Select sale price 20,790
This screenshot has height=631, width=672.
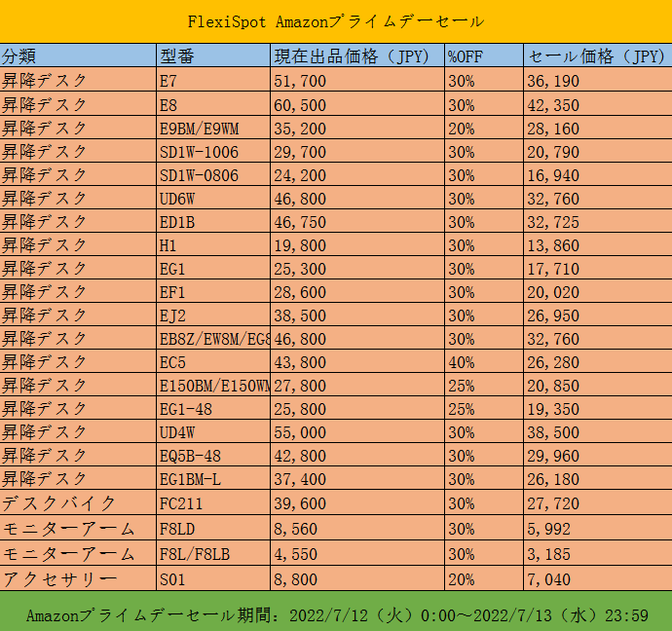598,151
